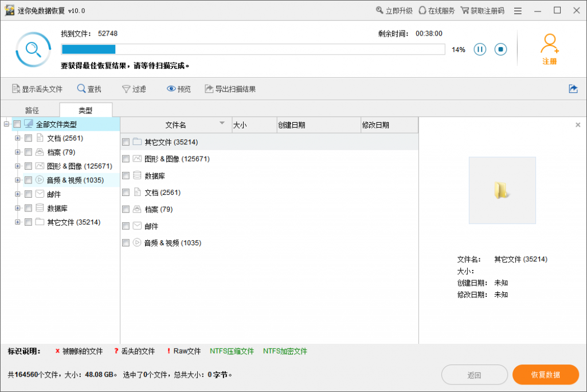Click the 预览 preview eye tool
Image resolution: width=587 pixels, height=392 pixels.
coord(179,89)
